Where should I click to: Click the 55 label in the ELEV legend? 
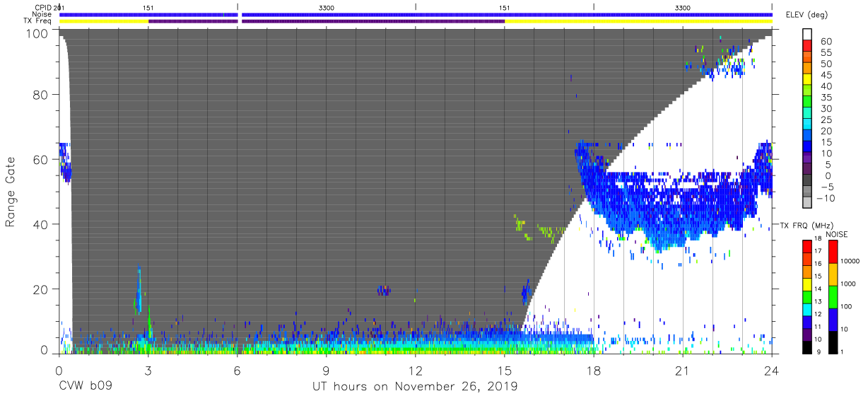tap(826, 52)
